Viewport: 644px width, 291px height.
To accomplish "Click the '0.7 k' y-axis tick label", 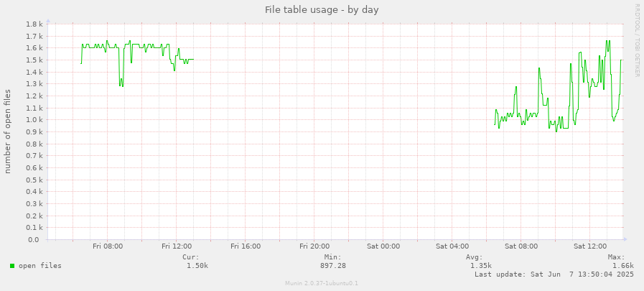I will (x=35, y=156).
